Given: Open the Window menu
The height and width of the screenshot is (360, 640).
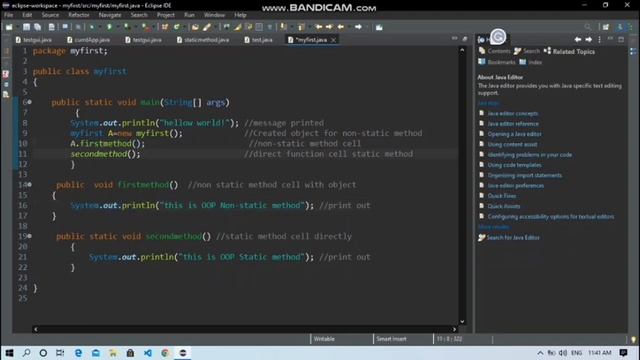Looking at the screenshot, I should click(214, 15).
